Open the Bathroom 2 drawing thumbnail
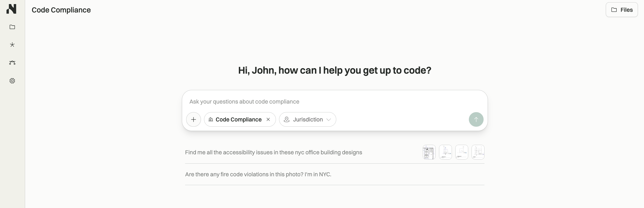The width and height of the screenshot is (644, 208). (461, 152)
